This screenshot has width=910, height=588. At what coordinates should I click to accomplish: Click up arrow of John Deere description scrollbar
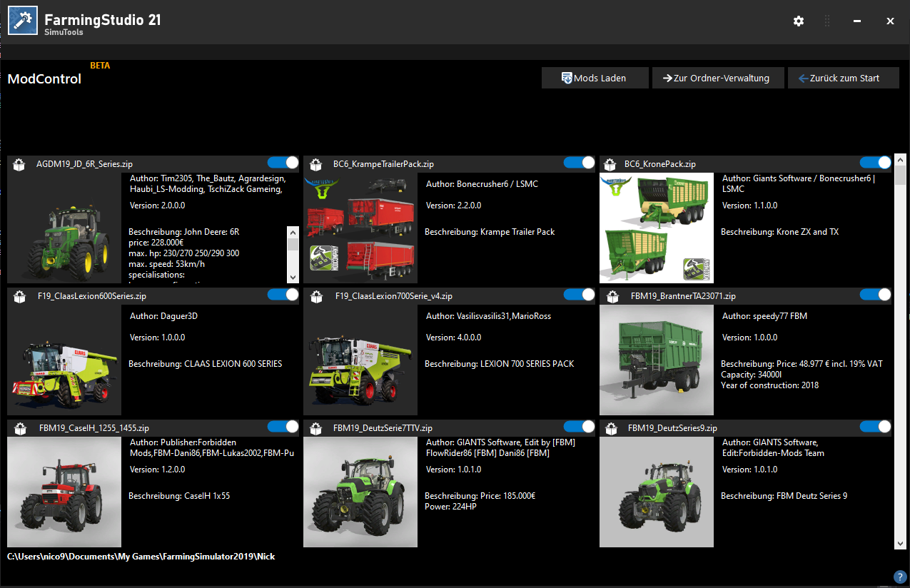[x=293, y=232]
